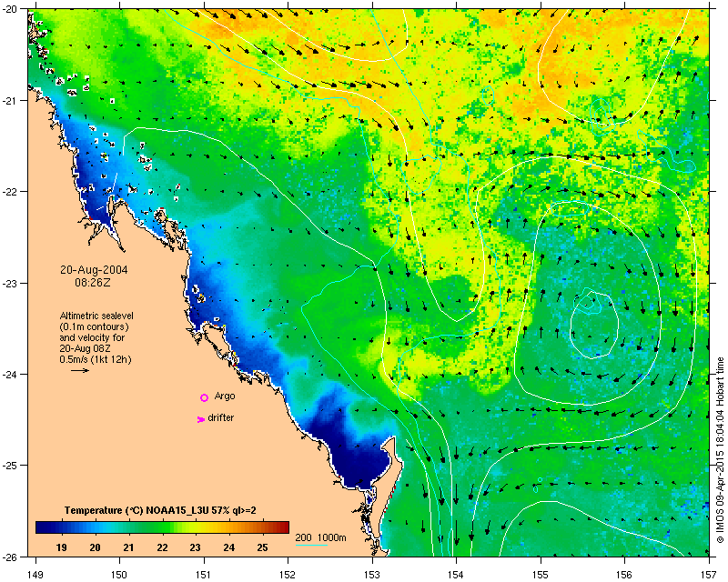Click the Temperature NOAA15_L3U title

(160, 510)
